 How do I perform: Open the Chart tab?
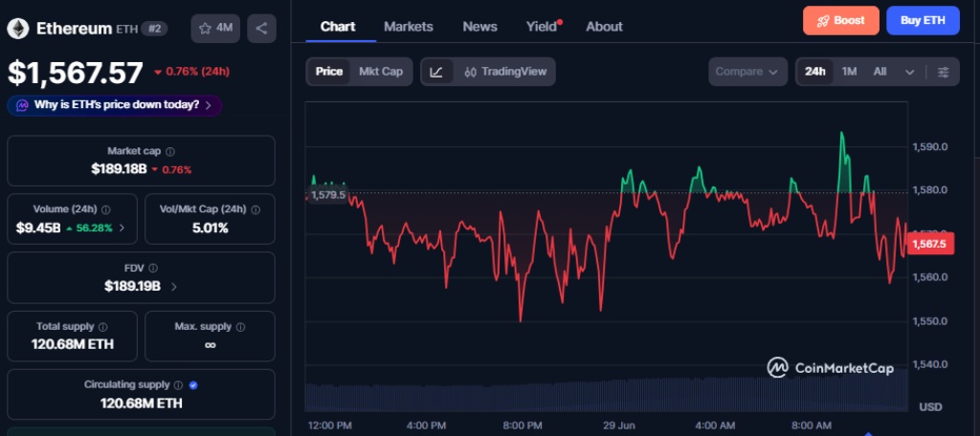pyautogui.click(x=338, y=27)
